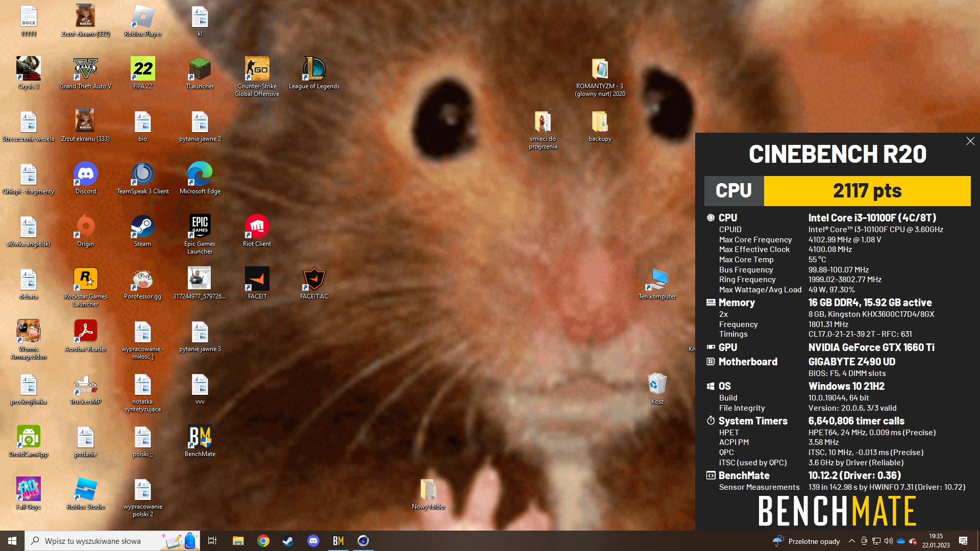The height and width of the screenshot is (551, 980).
Task: Select the League of Legends icon
Action: [314, 73]
